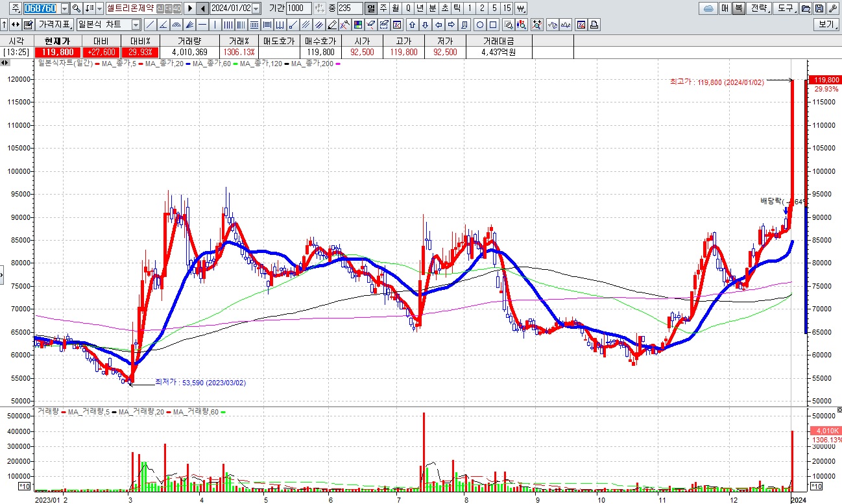The width and height of the screenshot is (842, 504).
Task: Select the Fibonacci arc drawing tool
Action: [176, 25]
